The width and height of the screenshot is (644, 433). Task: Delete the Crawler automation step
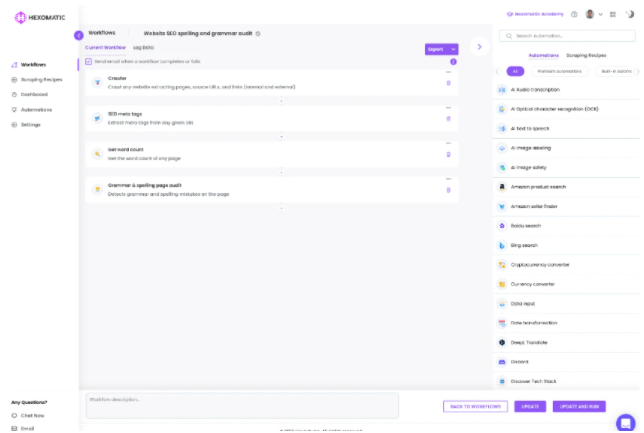pyautogui.click(x=448, y=82)
